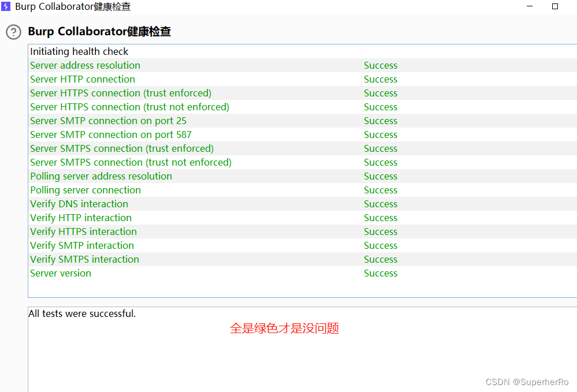Click the Verify SMTP interaction entry
The width and height of the screenshot is (577, 392).
pos(81,245)
